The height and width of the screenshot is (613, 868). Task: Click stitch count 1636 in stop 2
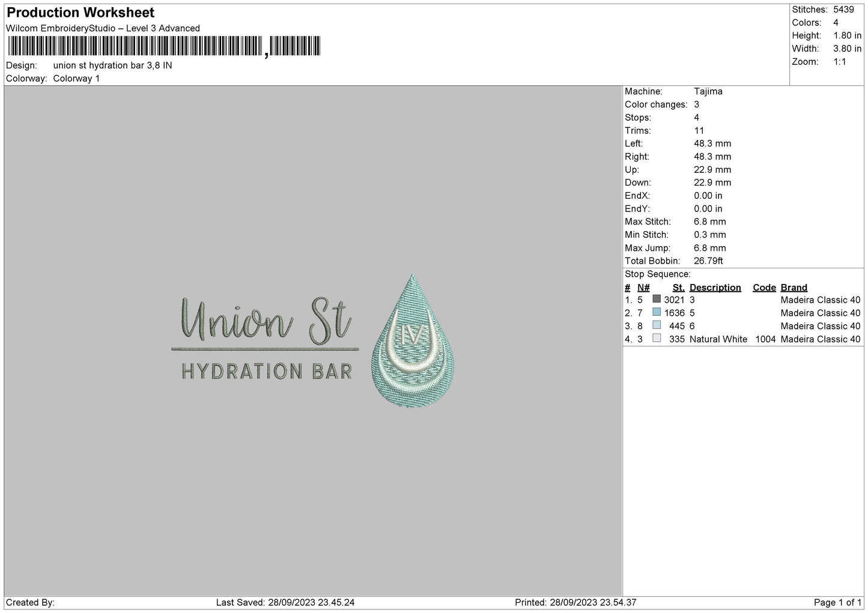[x=674, y=313]
